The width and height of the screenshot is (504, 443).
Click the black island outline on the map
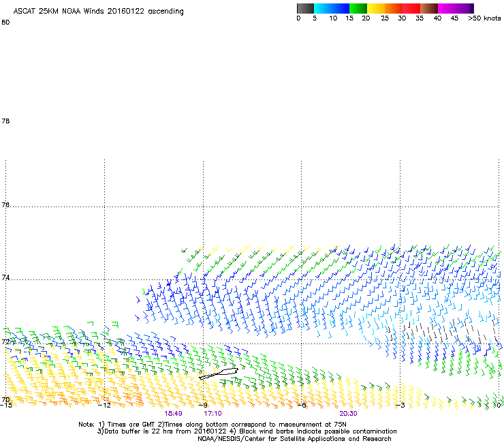pyautogui.click(x=219, y=373)
